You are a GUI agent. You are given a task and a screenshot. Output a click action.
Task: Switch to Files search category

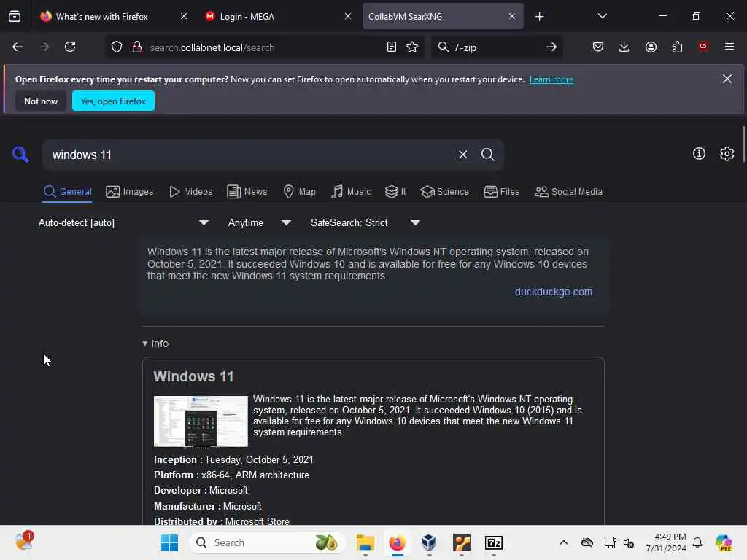tap(501, 192)
